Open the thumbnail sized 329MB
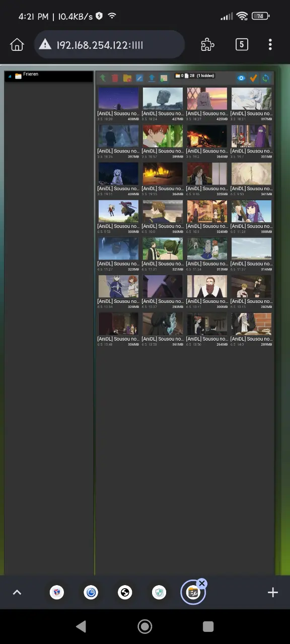 pyautogui.click(x=118, y=286)
